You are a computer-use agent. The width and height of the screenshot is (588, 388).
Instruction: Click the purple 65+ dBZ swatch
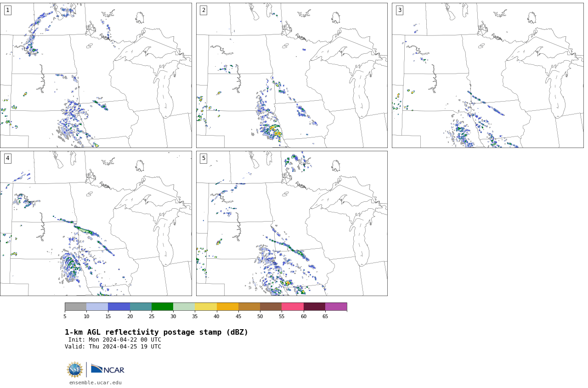pos(336,307)
